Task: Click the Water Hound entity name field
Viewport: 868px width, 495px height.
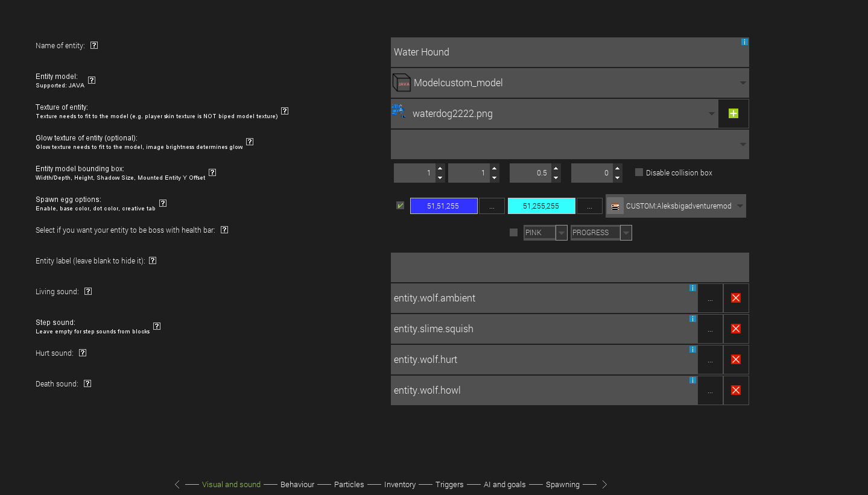Action: point(543,52)
